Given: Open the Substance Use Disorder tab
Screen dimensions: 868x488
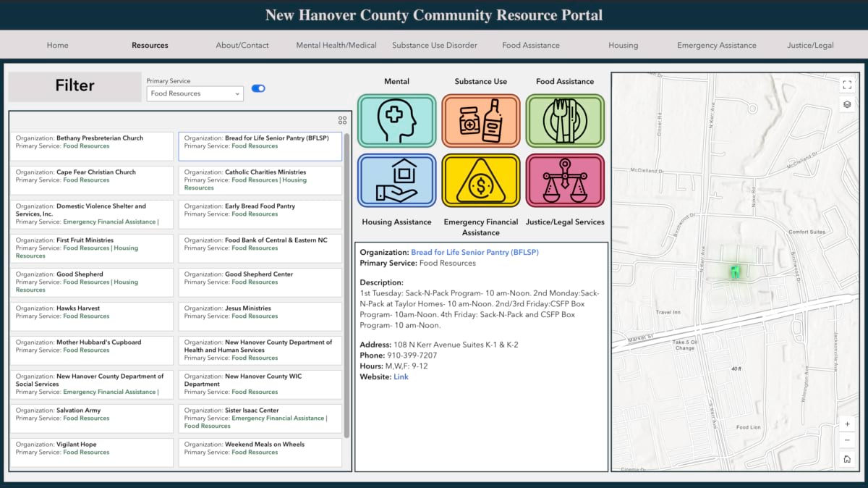Looking at the screenshot, I should pos(435,45).
